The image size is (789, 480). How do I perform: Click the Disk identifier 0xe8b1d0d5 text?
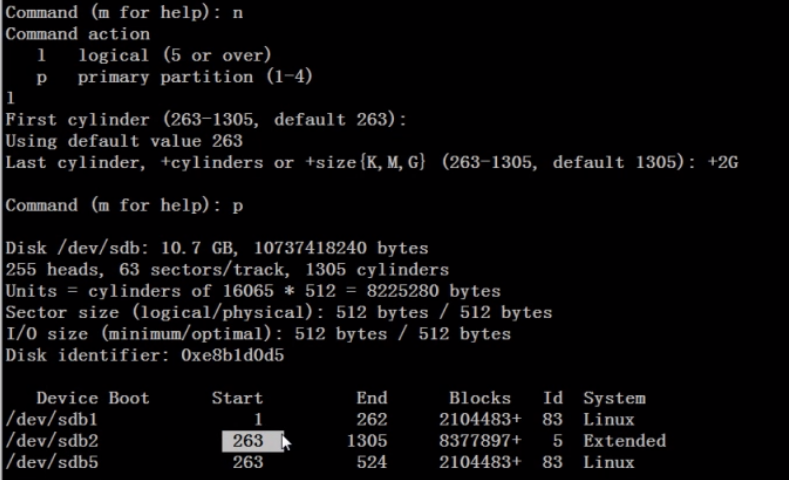coord(145,355)
